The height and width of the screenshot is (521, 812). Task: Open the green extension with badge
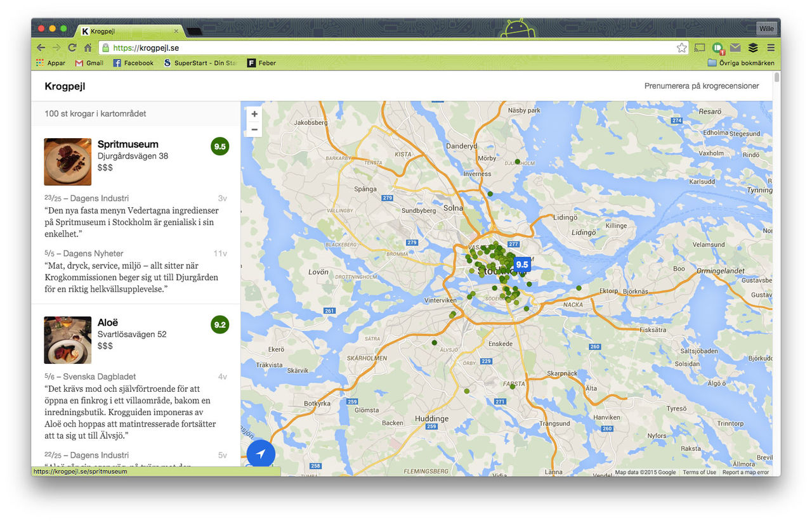718,48
